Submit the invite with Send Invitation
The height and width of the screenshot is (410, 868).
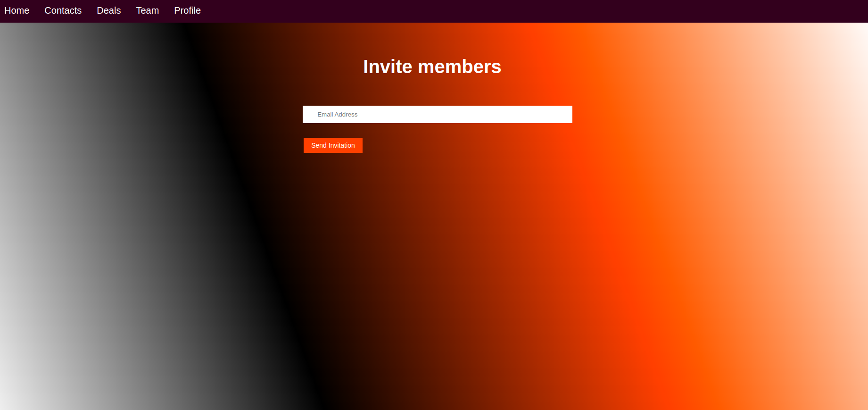tap(333, 145)
